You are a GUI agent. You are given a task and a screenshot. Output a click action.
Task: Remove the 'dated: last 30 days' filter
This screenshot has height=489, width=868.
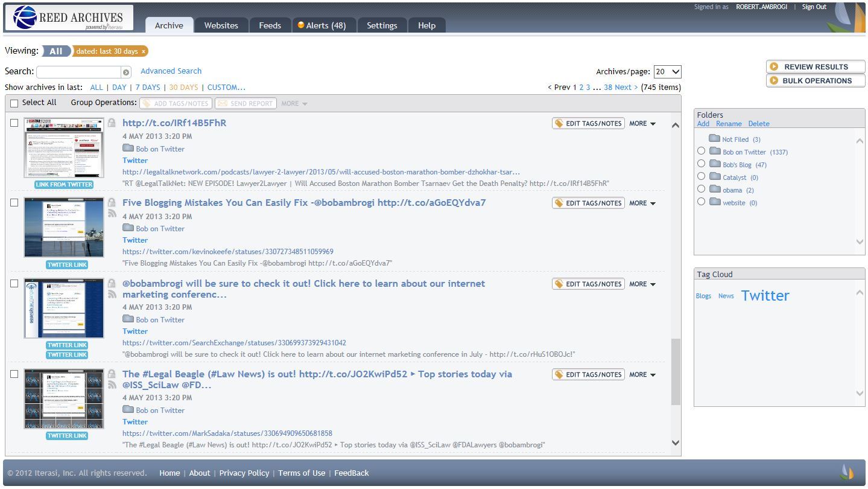[x=144, y=52]
